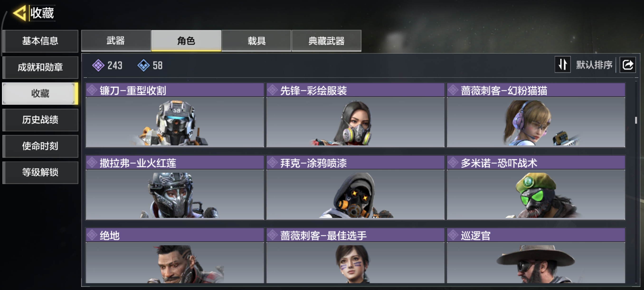
Task: Open the 默认排序 sort dropdown
Action: tap(594, 65)
